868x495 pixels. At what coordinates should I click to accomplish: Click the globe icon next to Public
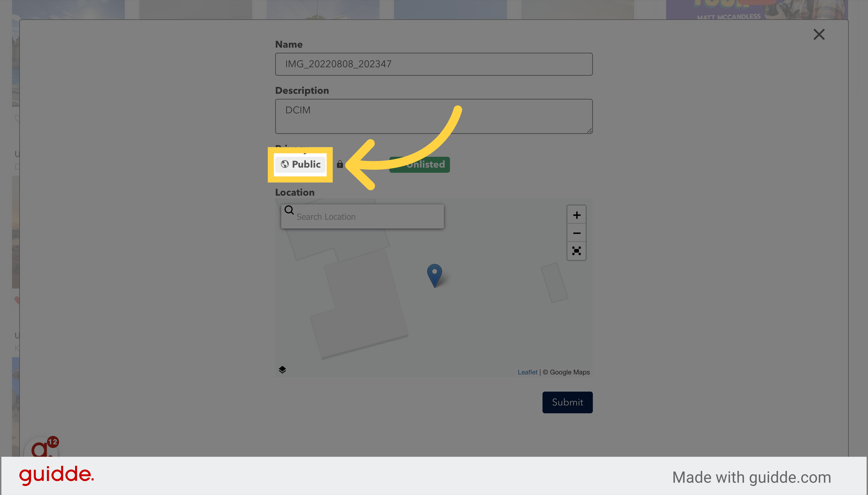click(285, 165)
